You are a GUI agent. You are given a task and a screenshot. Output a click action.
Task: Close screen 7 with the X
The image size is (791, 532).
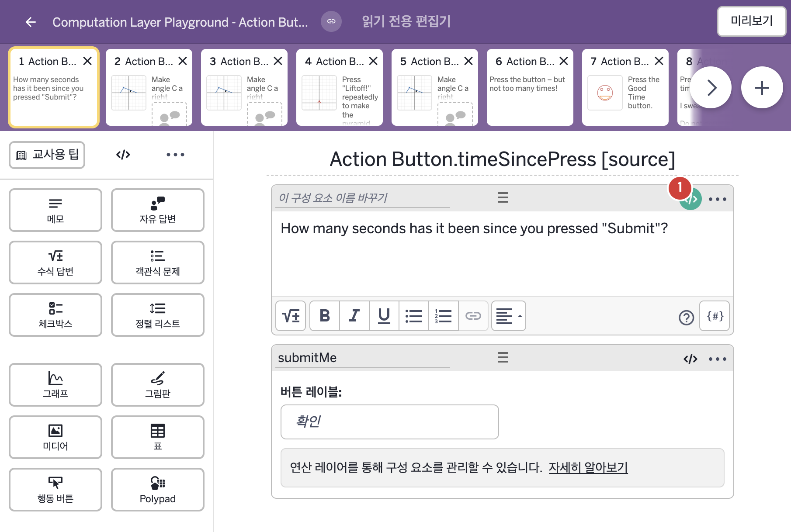tap(659, 61)
